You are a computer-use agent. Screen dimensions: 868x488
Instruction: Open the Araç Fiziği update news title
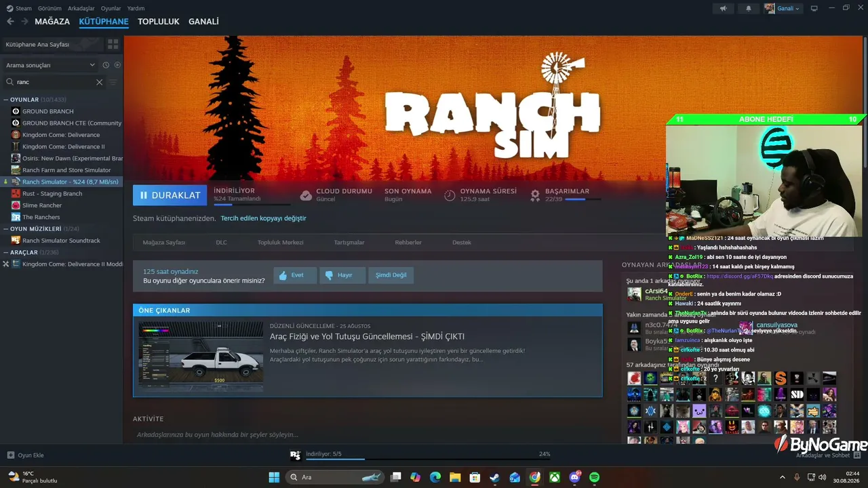pos(367,337)
